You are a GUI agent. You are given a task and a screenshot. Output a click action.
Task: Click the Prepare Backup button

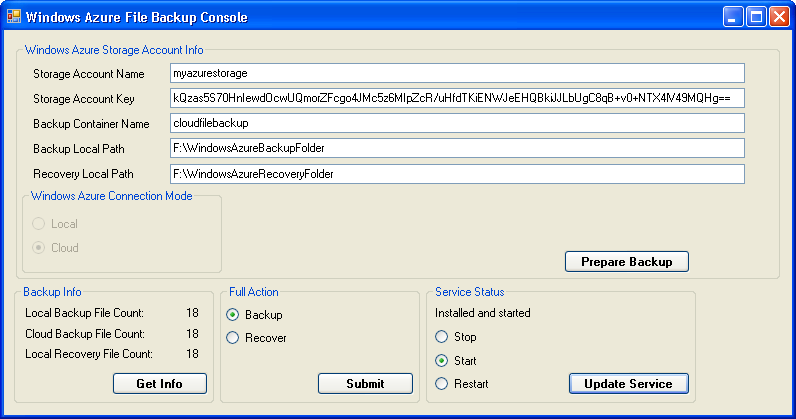[627, 262]
